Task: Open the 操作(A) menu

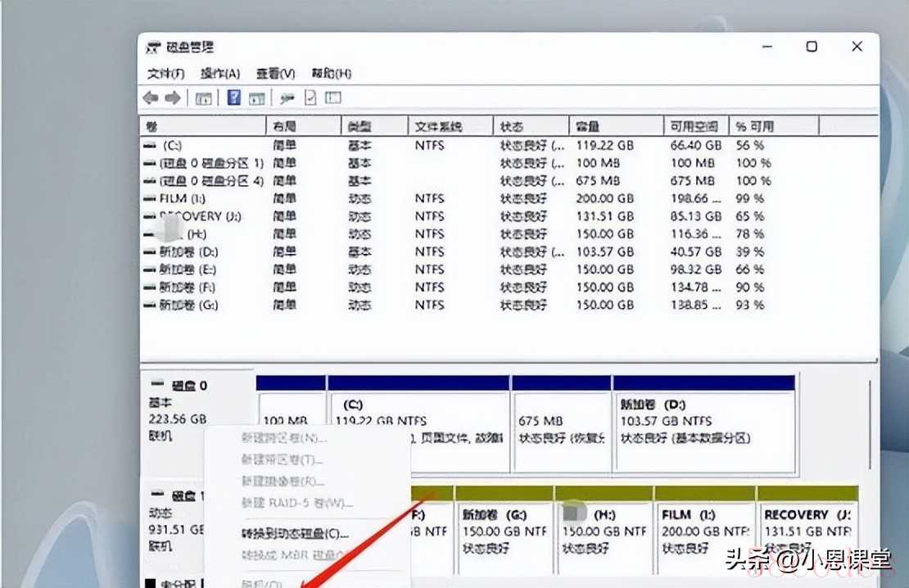Action: coord(220,74)
